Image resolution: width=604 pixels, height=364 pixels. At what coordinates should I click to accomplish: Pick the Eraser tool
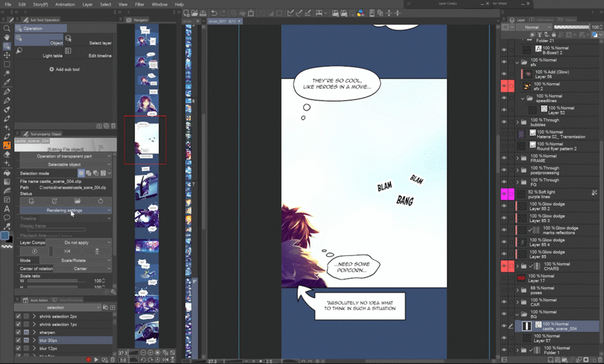point(7,154)
